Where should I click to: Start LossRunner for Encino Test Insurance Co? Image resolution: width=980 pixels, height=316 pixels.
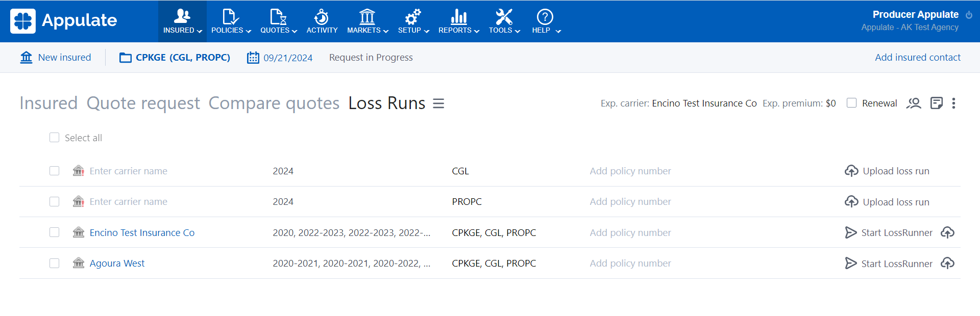889,233
